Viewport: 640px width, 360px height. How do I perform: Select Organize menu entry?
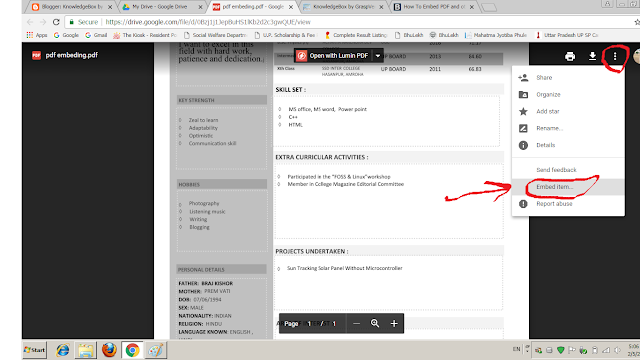click(x=568, y=94)
